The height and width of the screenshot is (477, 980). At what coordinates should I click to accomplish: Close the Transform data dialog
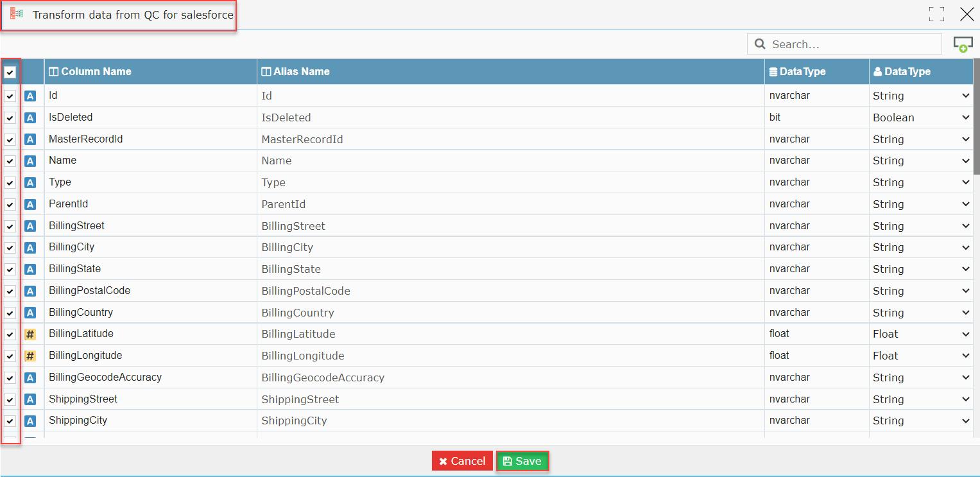pyautogui.click(x=967, y=14)
